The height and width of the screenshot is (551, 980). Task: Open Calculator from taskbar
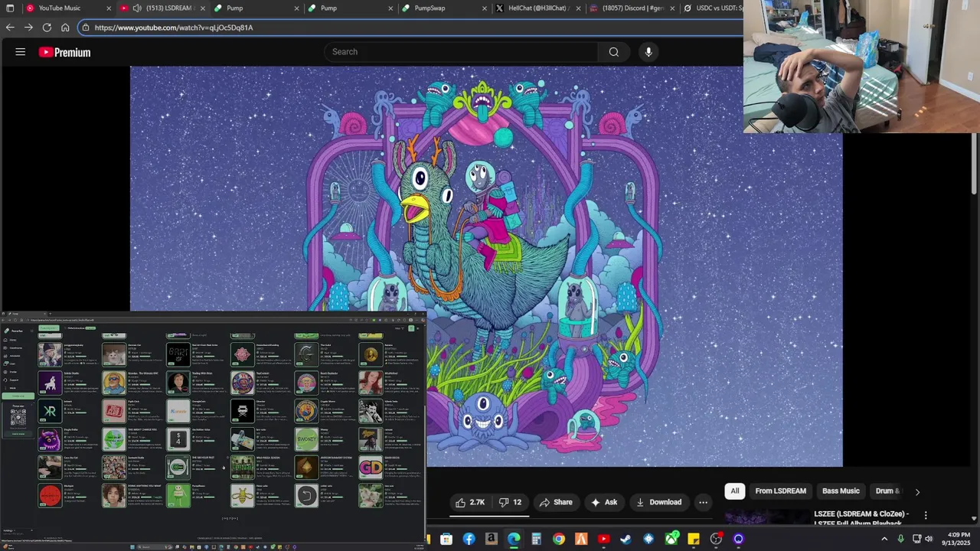(536, 539)
